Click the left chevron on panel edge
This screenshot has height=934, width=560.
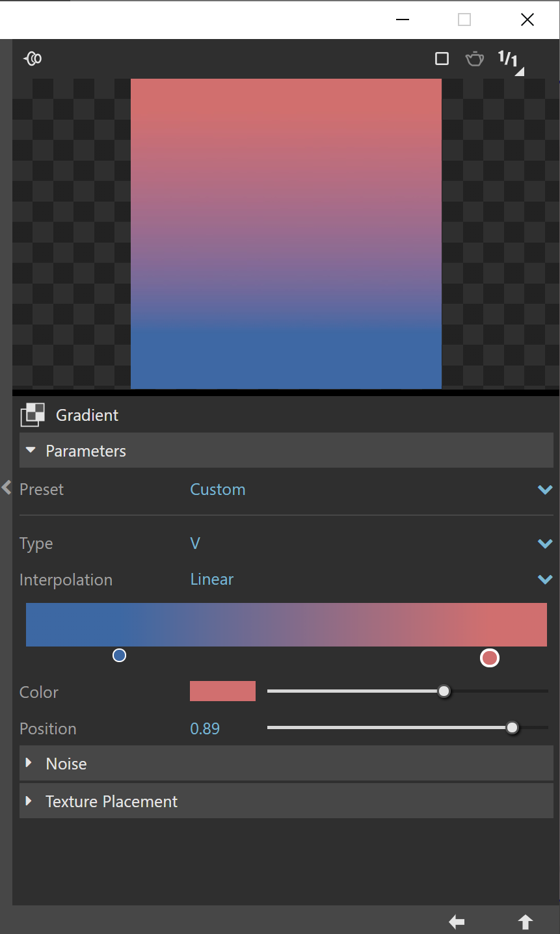7,487
